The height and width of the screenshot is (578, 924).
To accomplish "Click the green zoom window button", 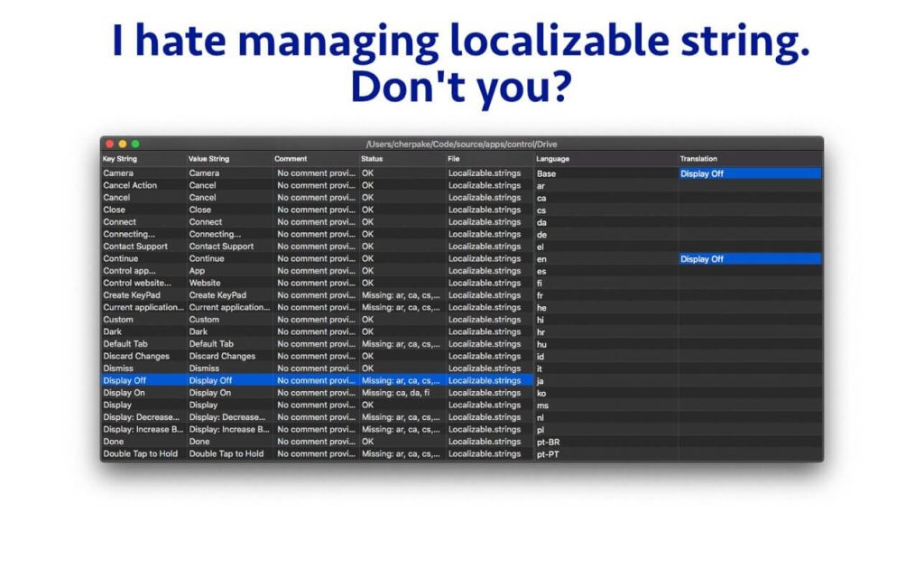I will [x=135, y=144].
